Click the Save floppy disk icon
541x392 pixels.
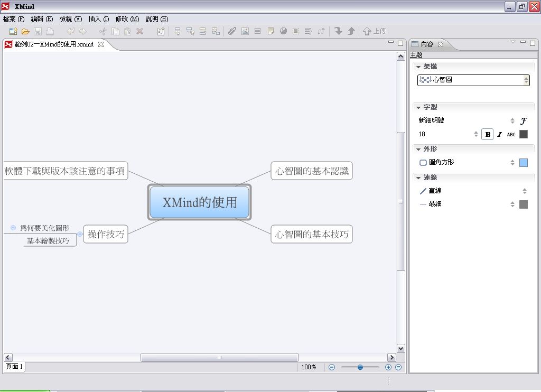coord(38,31)
